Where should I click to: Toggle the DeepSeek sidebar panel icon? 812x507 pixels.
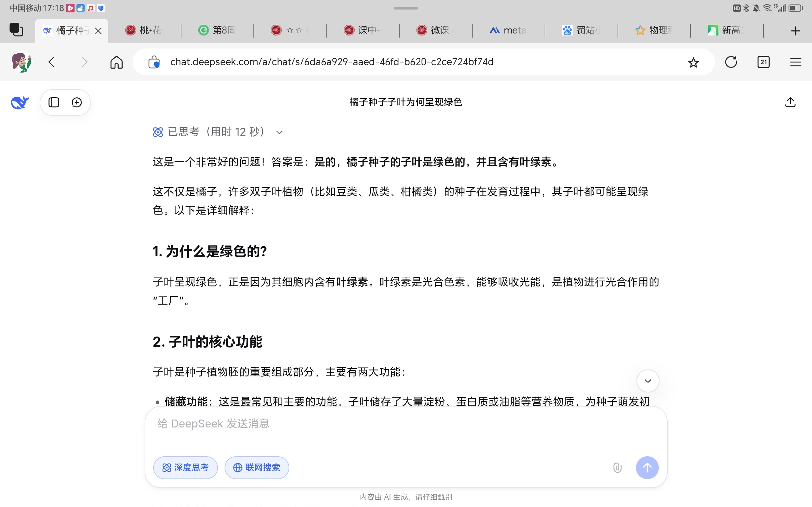54,102
